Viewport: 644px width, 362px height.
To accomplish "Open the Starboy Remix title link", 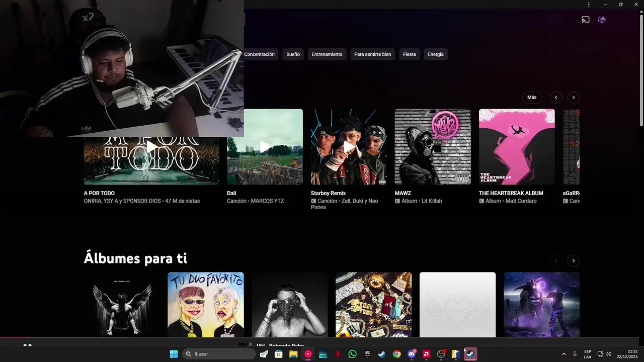I will tap(328, 193).
